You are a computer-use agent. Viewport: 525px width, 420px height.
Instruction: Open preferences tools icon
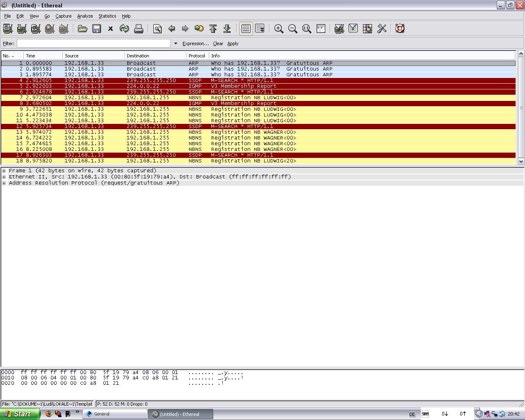coord(381,28)
